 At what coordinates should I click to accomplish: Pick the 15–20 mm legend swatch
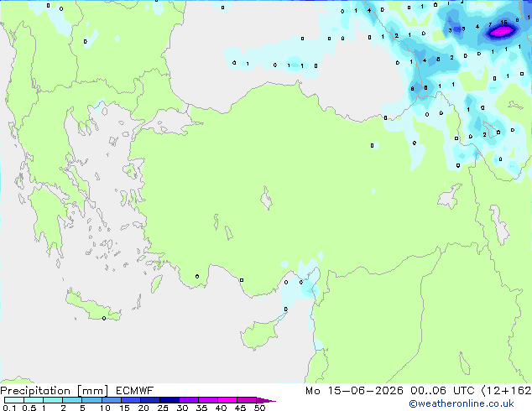coord(130,400)
